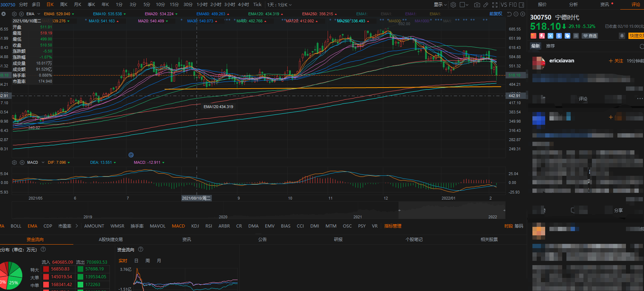644x291 pixels.
Task: Close the MACD indicator panel
Action: coord(22,162)
